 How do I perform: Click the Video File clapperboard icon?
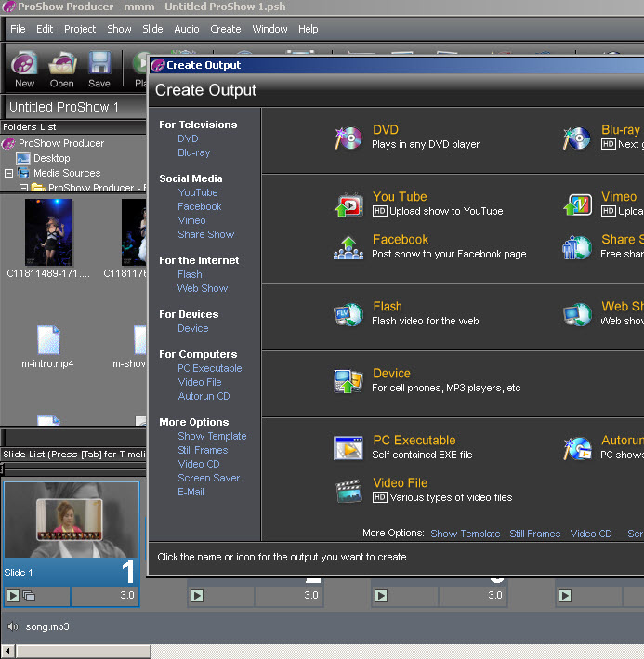(x=348, y=491)
